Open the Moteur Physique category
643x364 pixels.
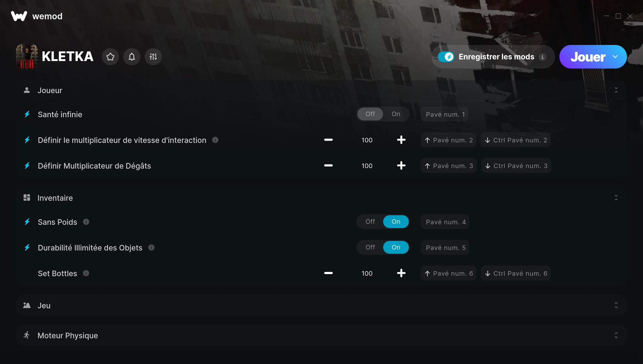click(322, 335)
